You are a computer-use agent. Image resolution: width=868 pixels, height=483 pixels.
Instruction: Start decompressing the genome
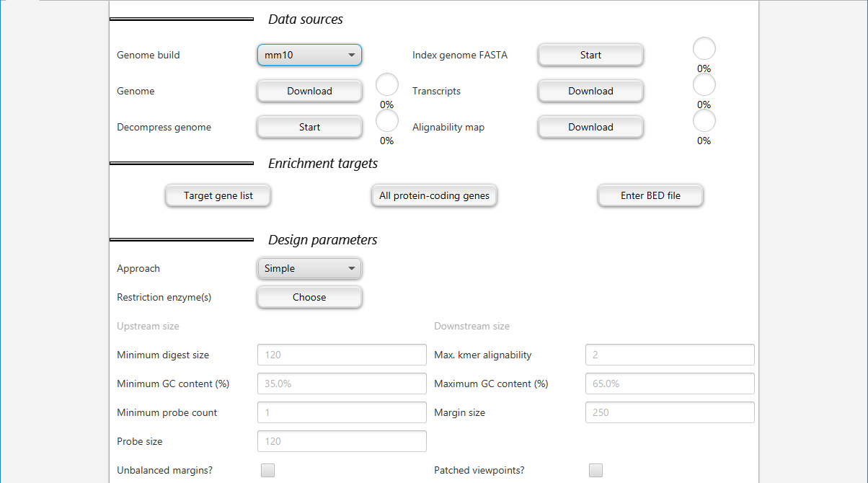(309, 127)
